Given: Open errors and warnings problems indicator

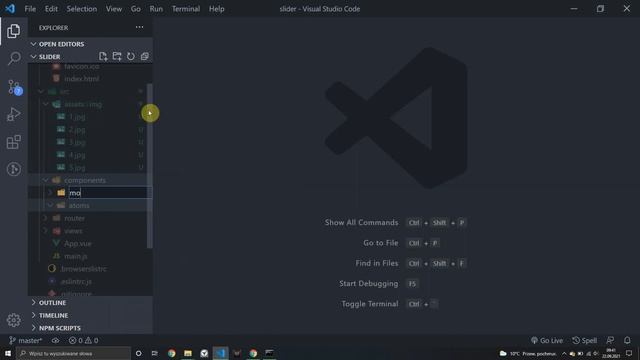Looking at the screenshot, I should click(x=83, y=340).
